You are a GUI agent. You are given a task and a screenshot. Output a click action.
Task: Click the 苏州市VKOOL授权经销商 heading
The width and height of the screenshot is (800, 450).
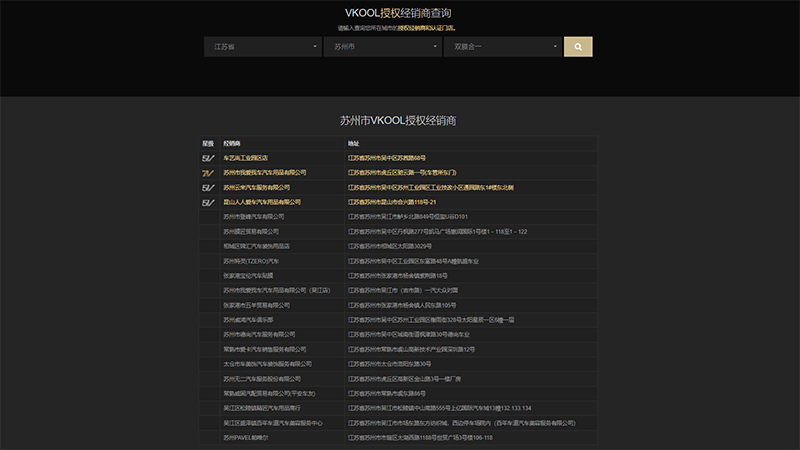click(398, 120)
